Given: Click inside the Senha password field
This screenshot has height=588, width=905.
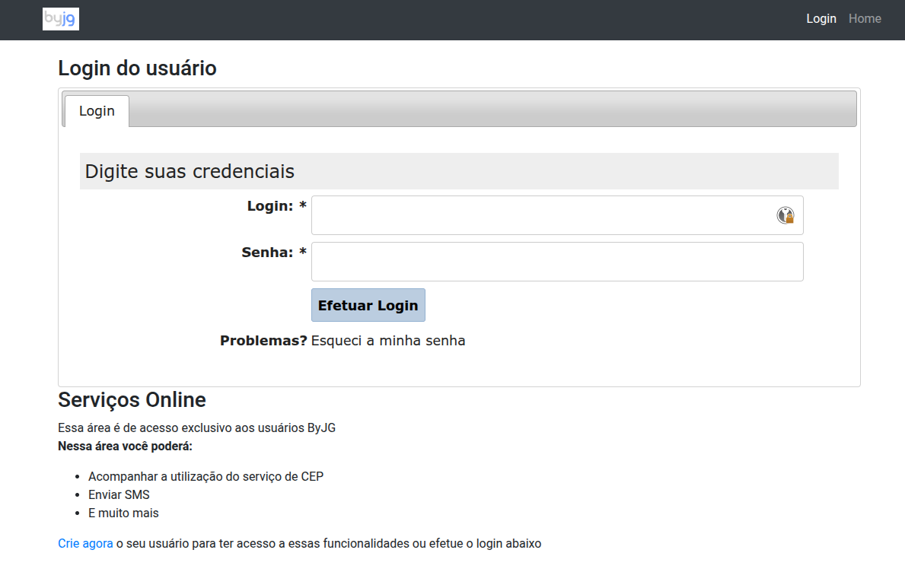Looking at the screenshot, I should (533, 261).
